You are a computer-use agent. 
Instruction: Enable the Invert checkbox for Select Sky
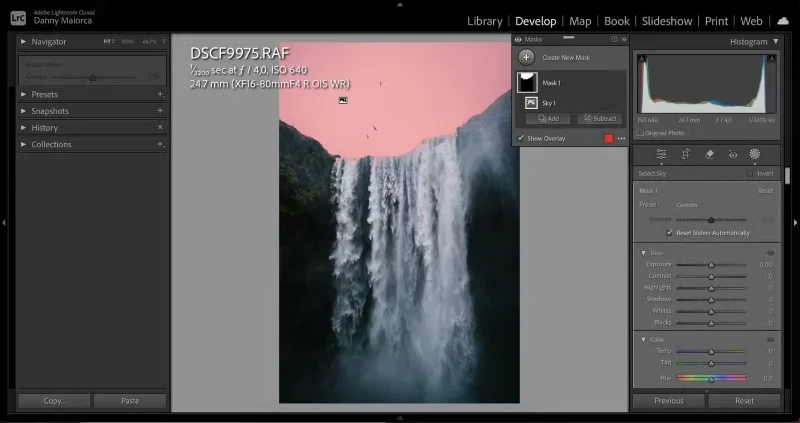[750, 174]
